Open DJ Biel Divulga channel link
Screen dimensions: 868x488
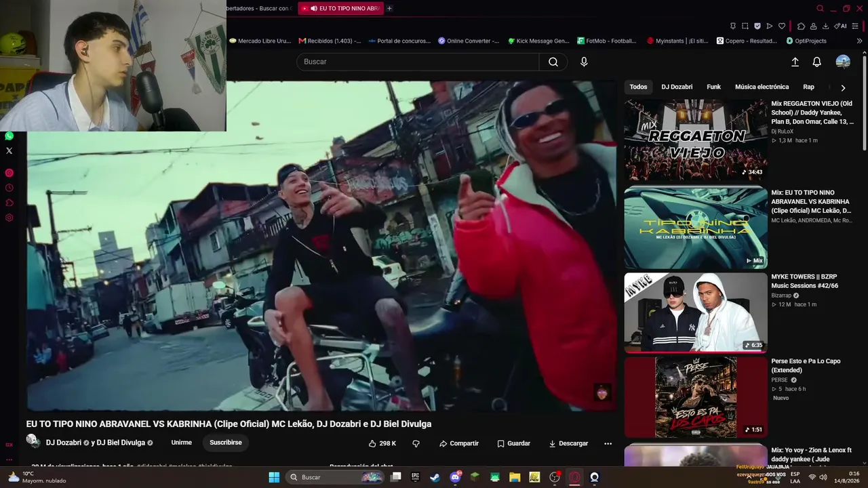click(121, 443)
